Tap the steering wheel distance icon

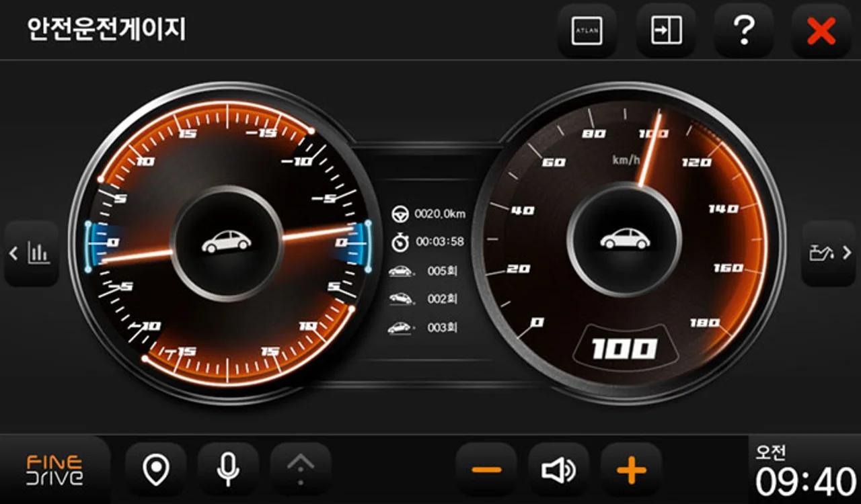pos(400,214)
